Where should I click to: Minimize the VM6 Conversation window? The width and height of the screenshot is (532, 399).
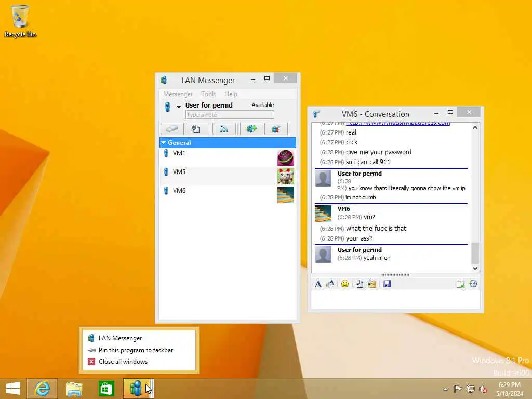436,113
